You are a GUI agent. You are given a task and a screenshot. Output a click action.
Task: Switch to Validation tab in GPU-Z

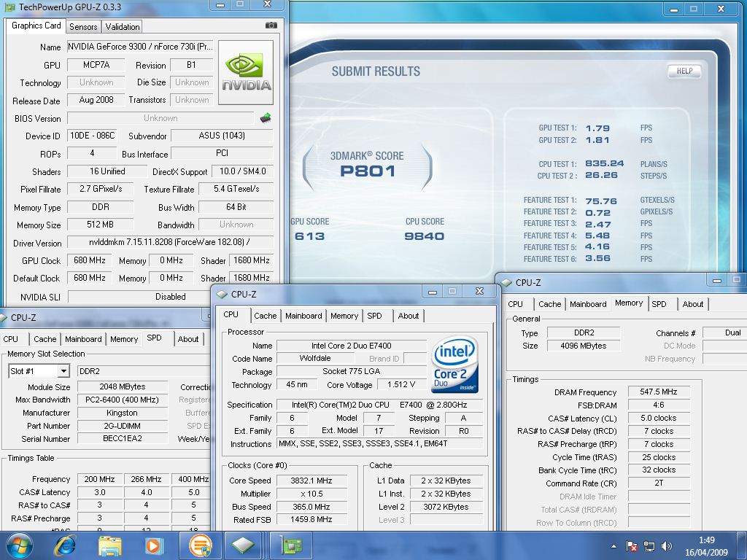[123, 27]
